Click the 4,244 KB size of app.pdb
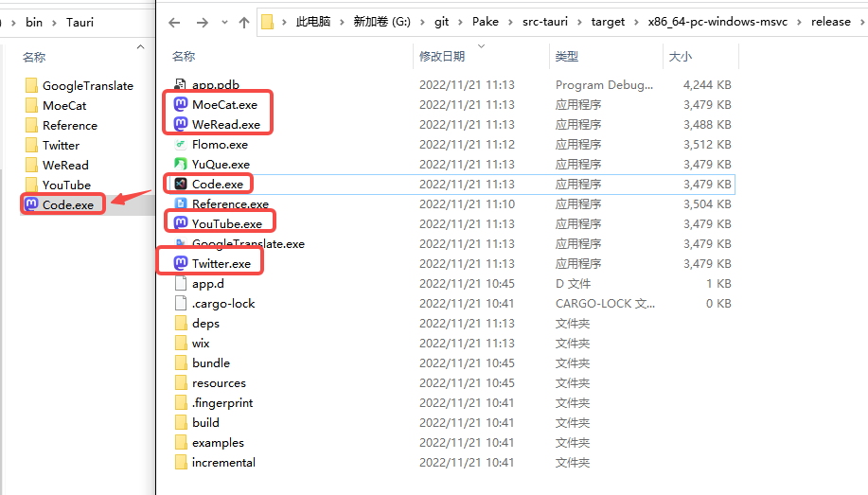 coord(707,85)
